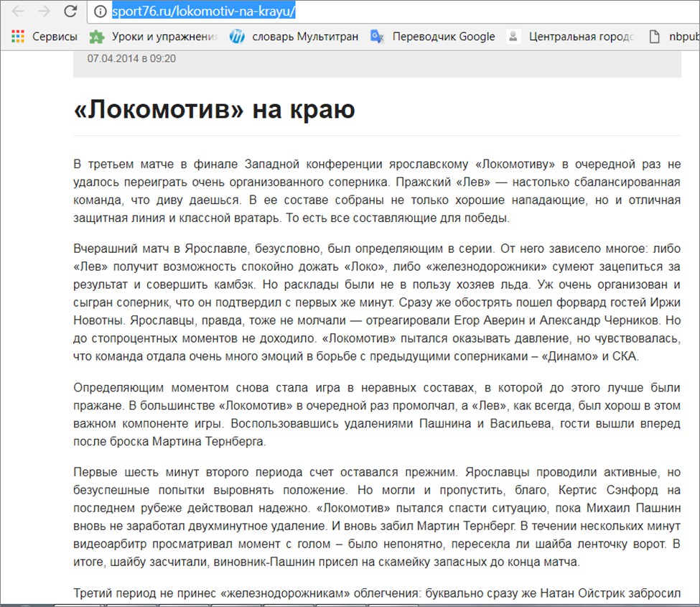This screenshot has width=700, height=607.
Task: Click the Центральная городская bookmark favicon
Action: pyautogui.click(x=513, y=37)
